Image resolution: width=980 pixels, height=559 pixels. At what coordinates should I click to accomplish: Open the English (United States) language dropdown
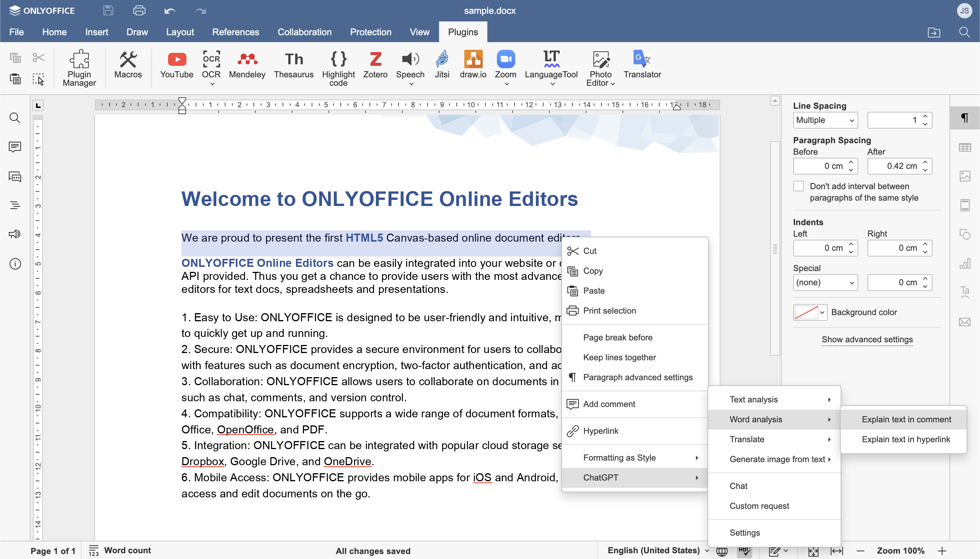[x=658, y=551]
